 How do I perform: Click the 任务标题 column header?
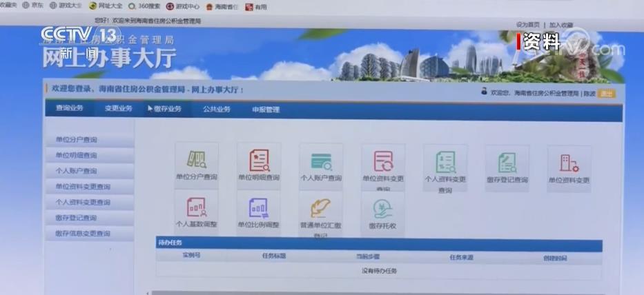tap(273, 256)
